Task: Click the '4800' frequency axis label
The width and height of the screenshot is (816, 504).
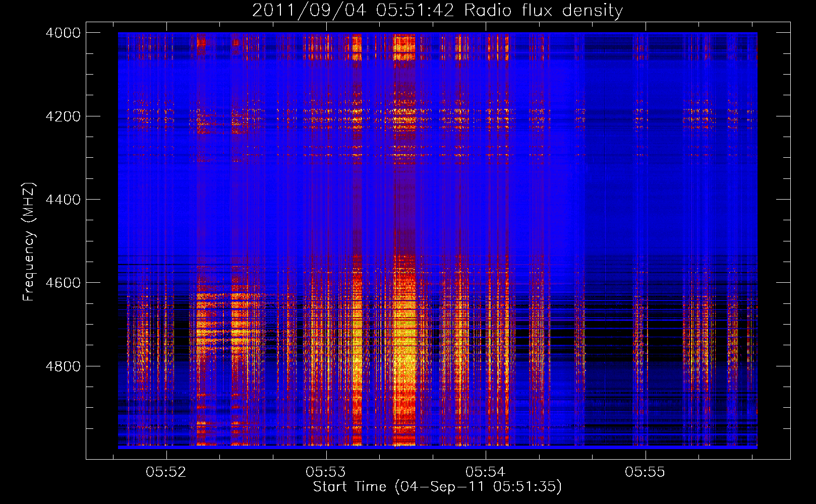Action: tap(63, 366)
